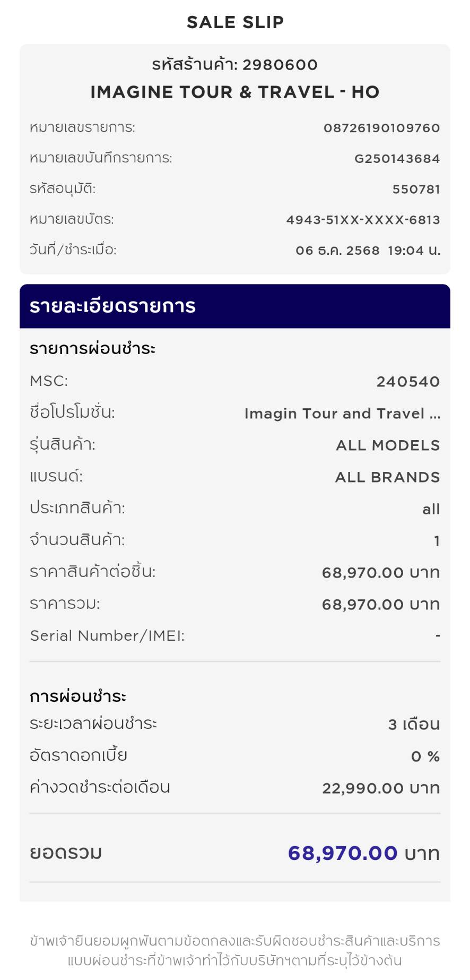Select the payment date 06 ธ.ค. 2568
The width and height of the screenshot is (470, 980).
[337, 251]
